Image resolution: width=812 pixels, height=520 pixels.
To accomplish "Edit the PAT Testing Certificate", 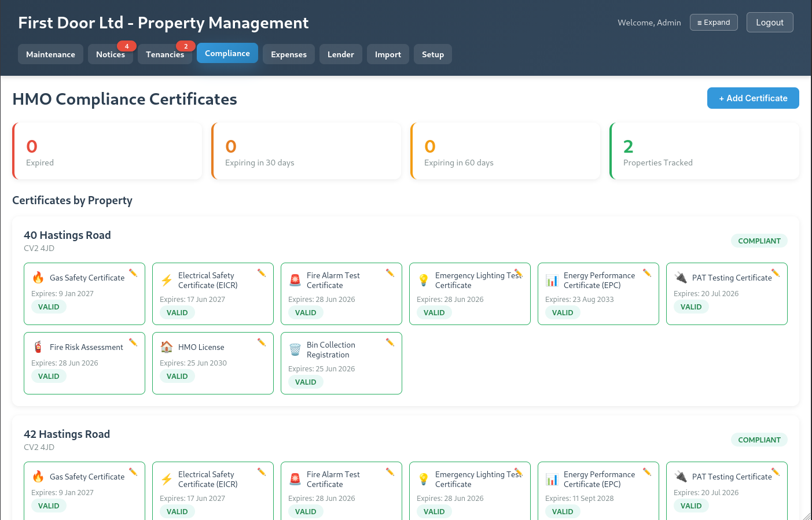I will 776,272.
